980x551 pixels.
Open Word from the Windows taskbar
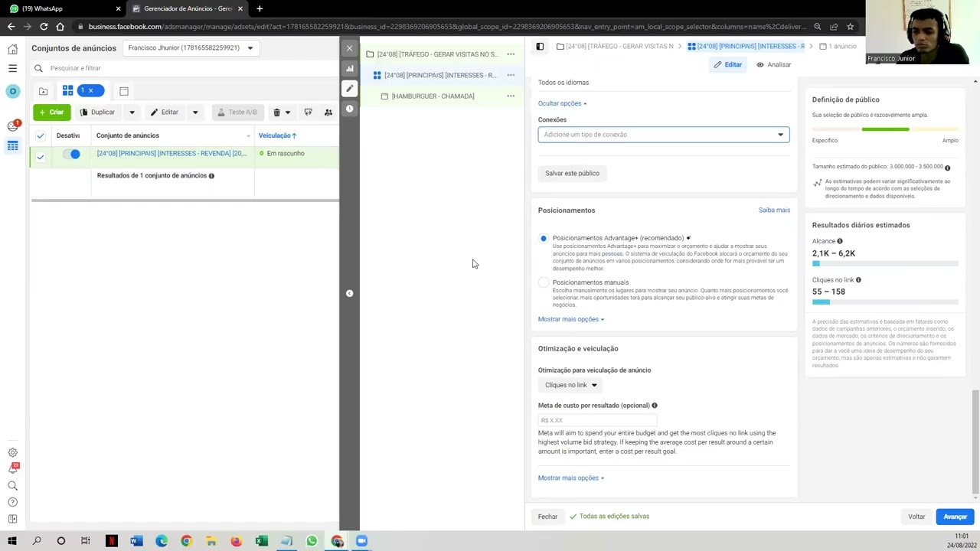click(x=136, y=541)
